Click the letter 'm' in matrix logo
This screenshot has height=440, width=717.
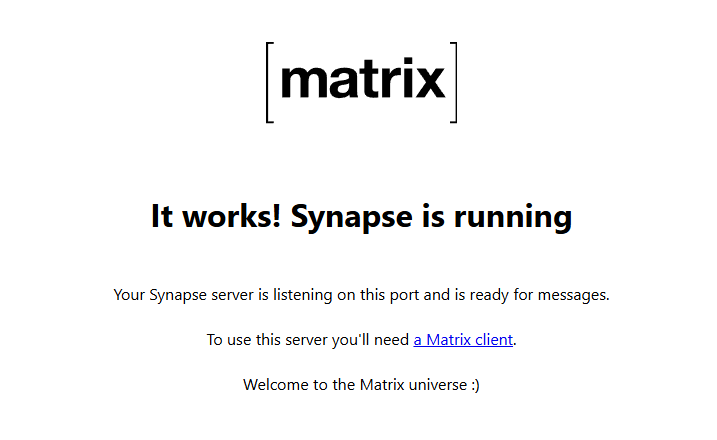(x=306, y=81)
